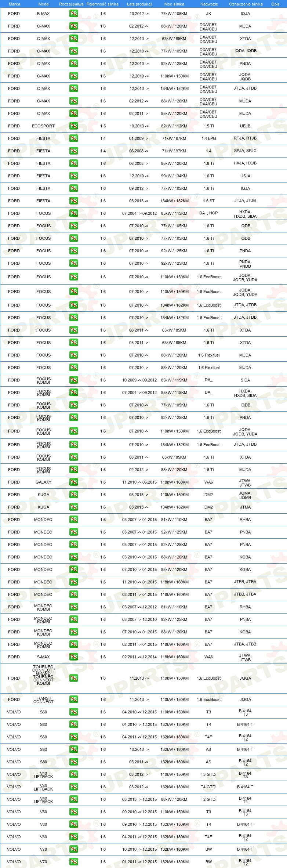Click the 'Moc silnika' column header

pyautogui.click(x=174, y=4)
